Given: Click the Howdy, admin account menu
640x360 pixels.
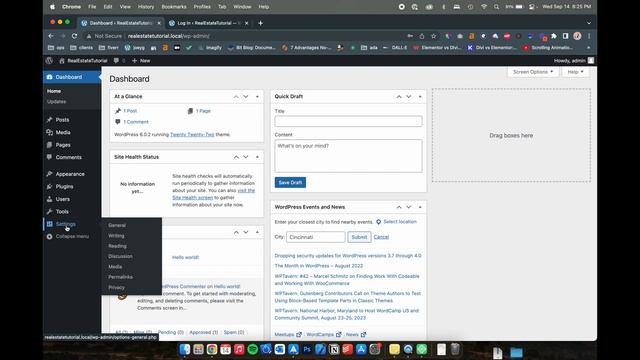Looking at the screenshot, I should click(x=573, y=60).
